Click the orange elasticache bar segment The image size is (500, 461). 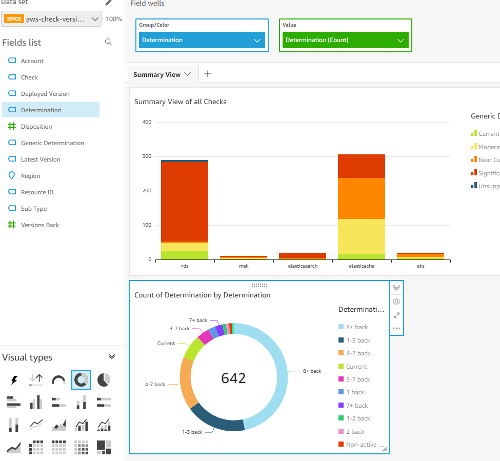[x=361, y=198]
